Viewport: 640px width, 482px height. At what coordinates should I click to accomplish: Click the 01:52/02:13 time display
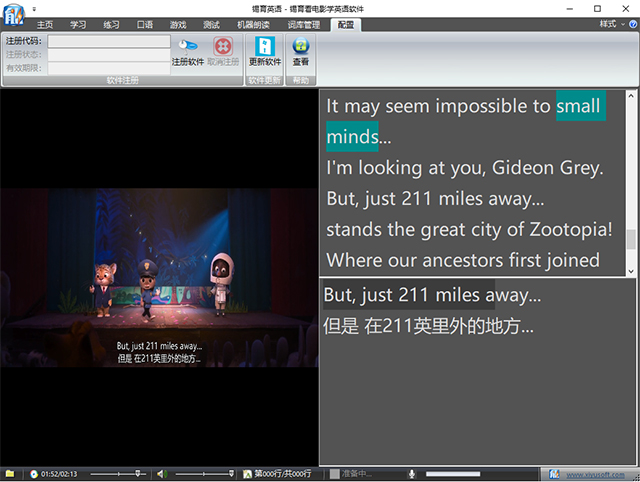[59, 474]
